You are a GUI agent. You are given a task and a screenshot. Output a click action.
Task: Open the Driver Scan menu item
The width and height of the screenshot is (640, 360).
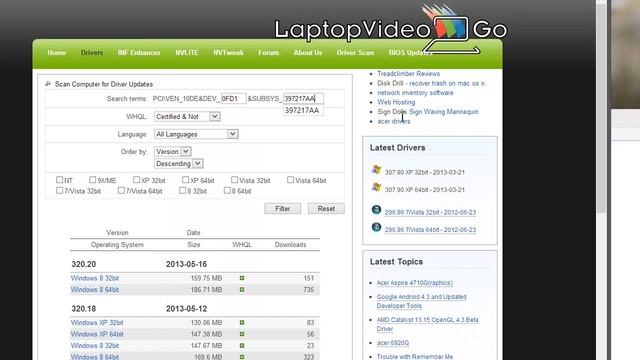pos(355,53)
